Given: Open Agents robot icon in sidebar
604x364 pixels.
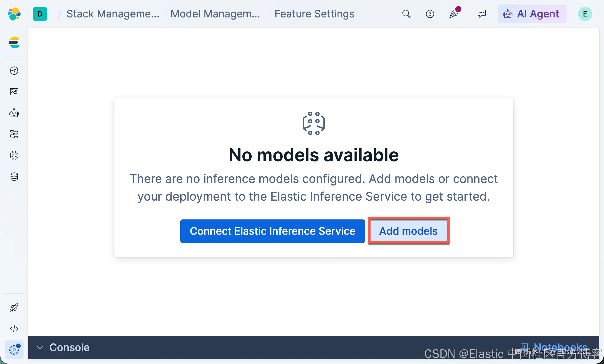Looking at the screenshot, I should [14, 113].
